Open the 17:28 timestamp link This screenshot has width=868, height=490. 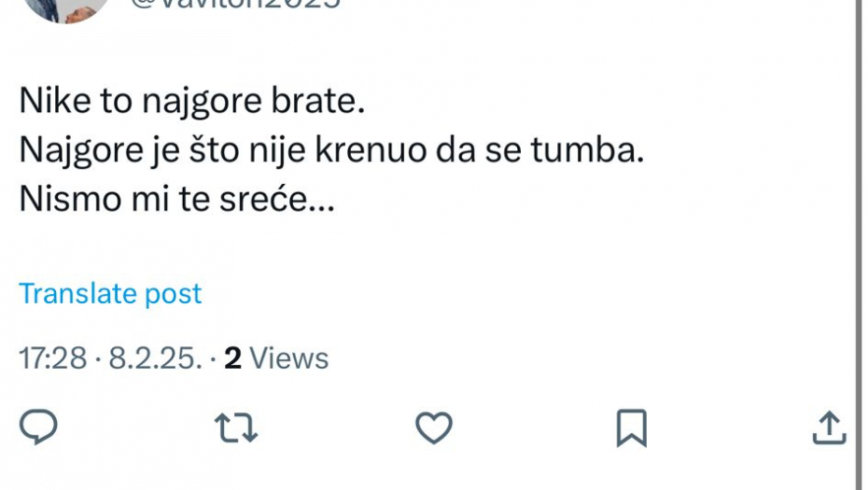coord(53,358)
